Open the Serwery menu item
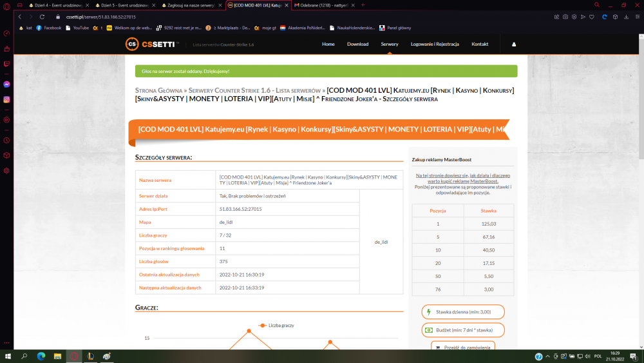The image size is (644, 363). click(390, 44)
